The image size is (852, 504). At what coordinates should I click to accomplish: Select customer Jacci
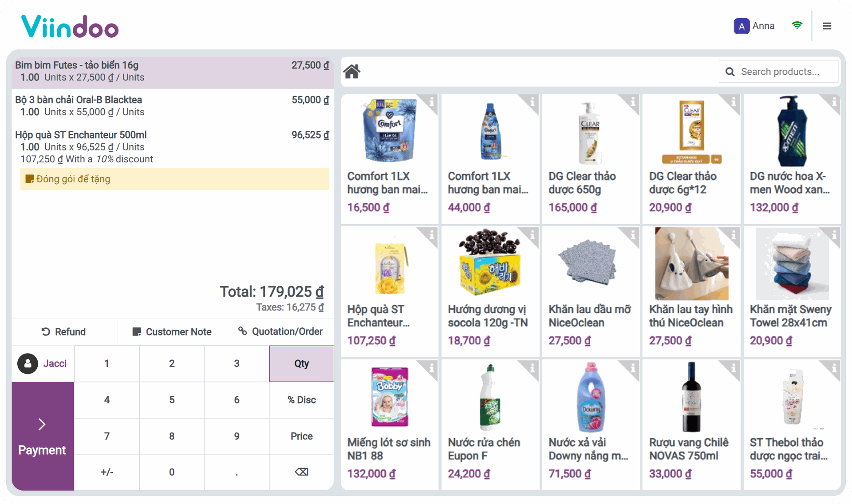click(43, 364)
